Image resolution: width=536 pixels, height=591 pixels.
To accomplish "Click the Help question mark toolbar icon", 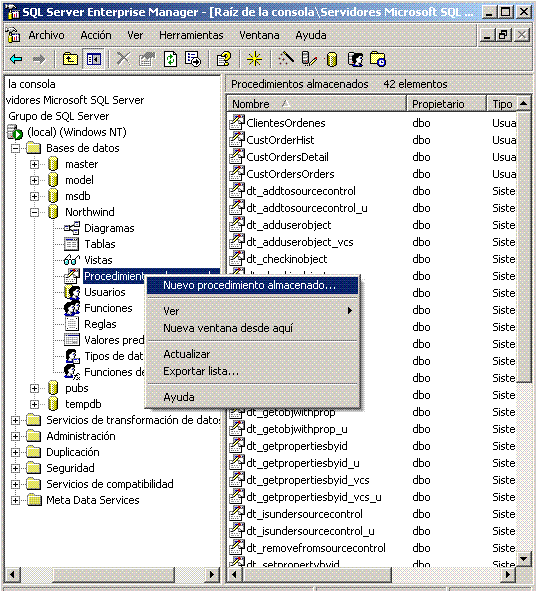I will [224, 59].
